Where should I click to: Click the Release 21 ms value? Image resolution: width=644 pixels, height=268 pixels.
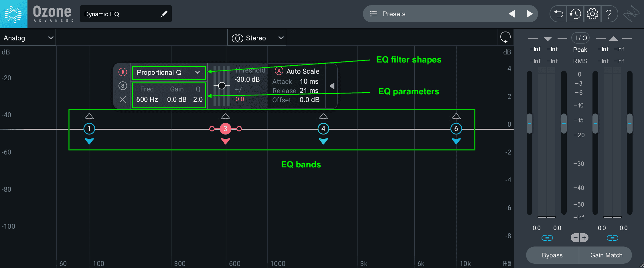309,91
